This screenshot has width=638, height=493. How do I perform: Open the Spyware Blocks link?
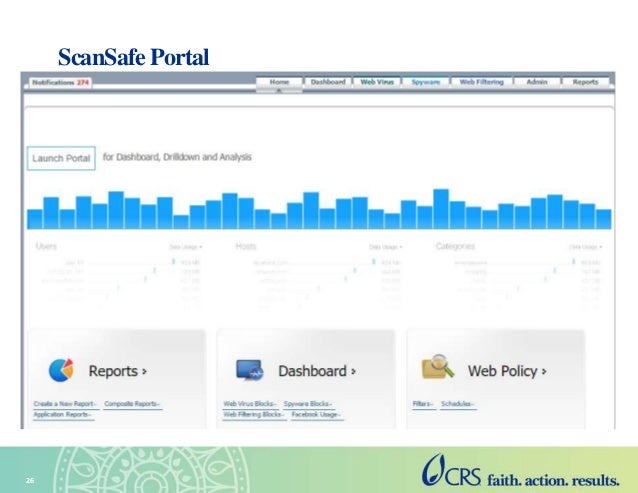pos(308,404)
